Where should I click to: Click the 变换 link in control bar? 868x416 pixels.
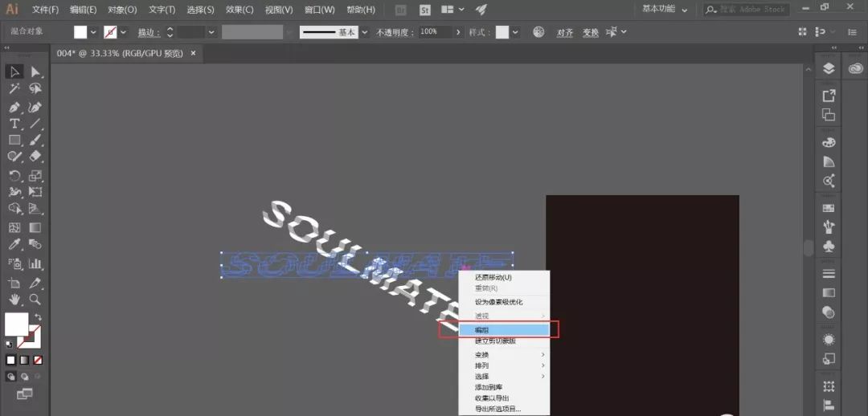591,33
